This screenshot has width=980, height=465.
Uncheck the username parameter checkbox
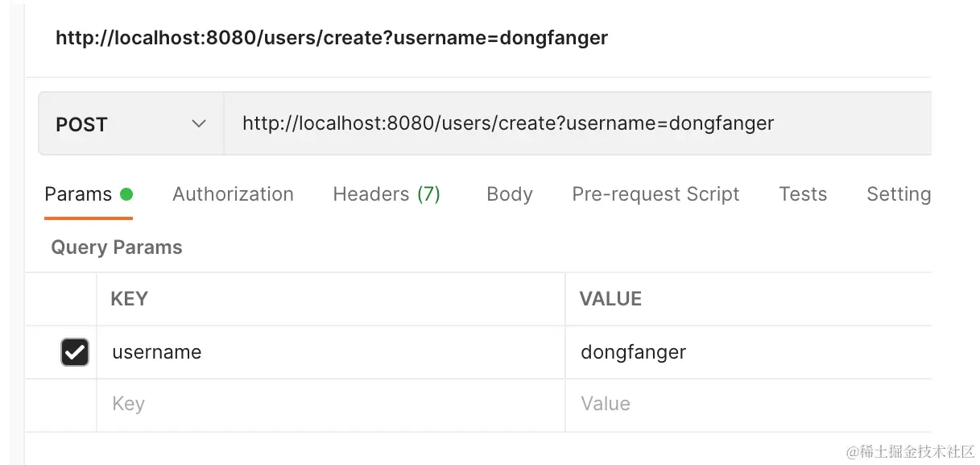click(75, 352)
